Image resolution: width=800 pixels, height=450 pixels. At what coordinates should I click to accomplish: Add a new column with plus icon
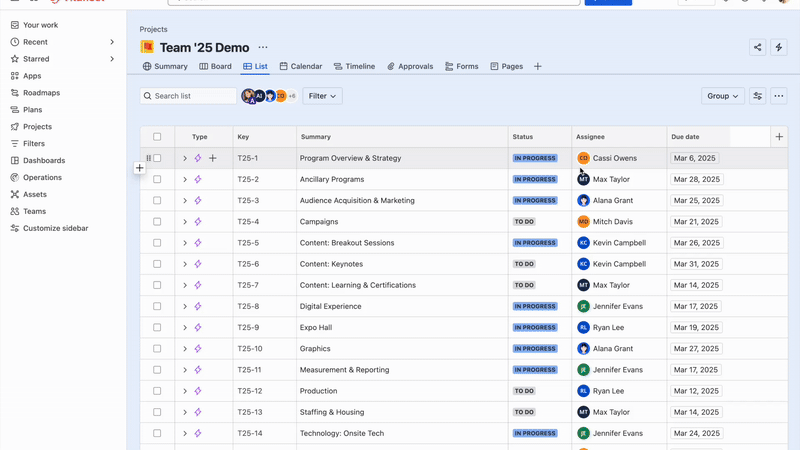coord(779,137)
